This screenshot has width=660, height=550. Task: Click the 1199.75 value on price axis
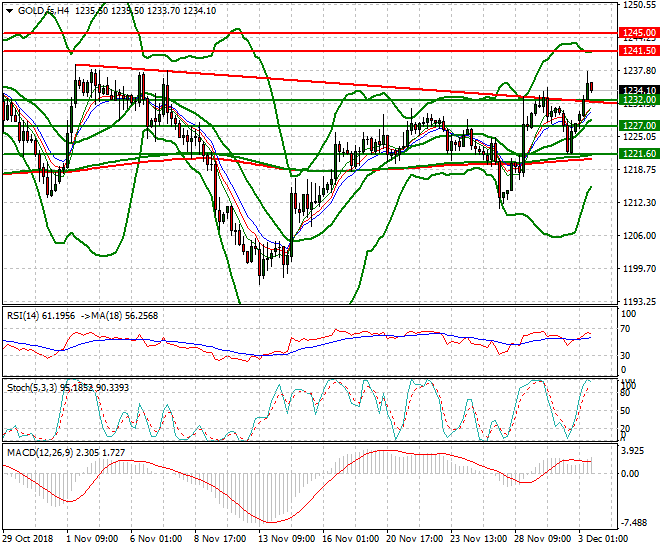click(x=636, y=269)
